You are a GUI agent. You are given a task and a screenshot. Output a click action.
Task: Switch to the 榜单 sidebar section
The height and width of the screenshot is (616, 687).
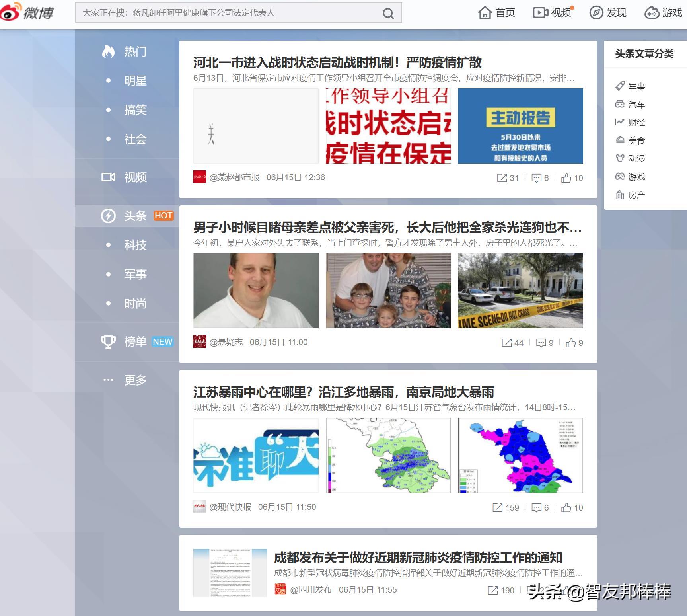(x=135, y=341)
